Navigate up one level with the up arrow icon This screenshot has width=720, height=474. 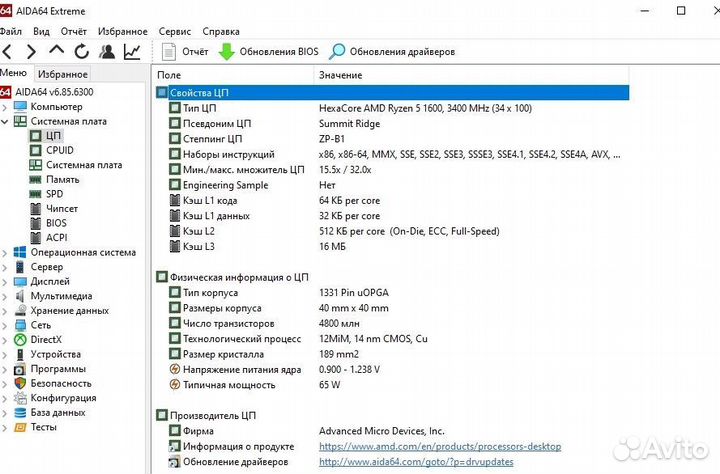56,50
